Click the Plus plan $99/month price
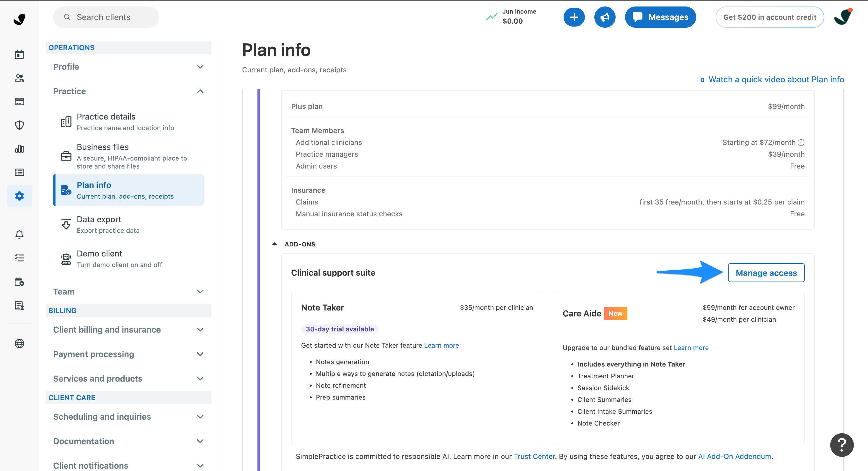The image size is (868, 471). [x=786, y=107]
